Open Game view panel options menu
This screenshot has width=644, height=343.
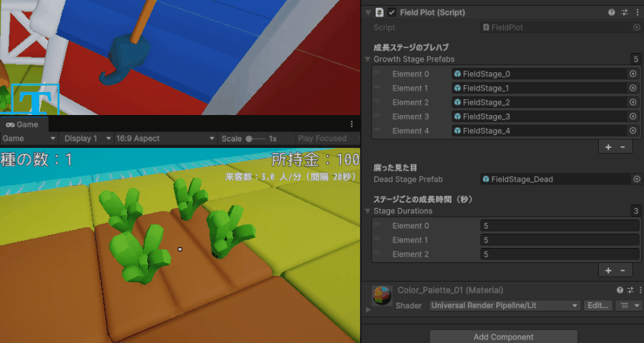click(351, 124)
